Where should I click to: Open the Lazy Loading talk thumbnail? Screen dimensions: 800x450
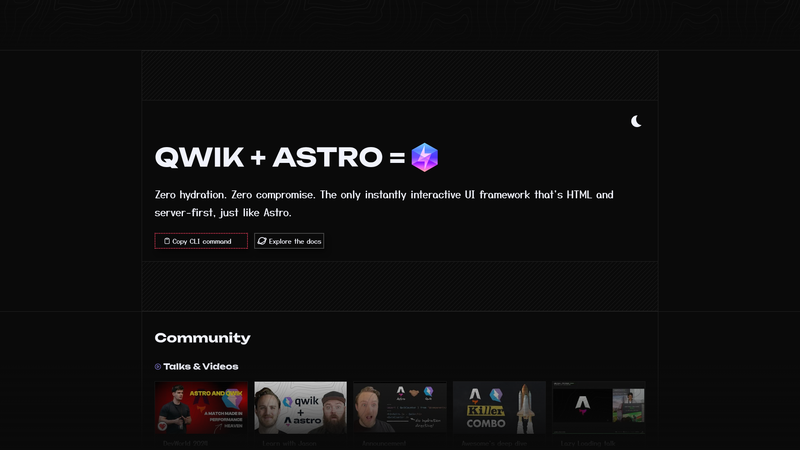pos(598,408)
